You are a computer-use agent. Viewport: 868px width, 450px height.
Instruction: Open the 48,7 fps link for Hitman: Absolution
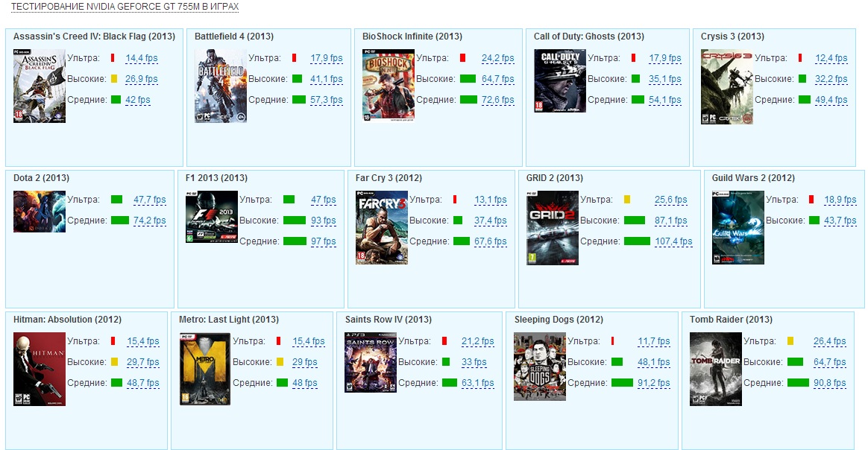coord(143,383)
